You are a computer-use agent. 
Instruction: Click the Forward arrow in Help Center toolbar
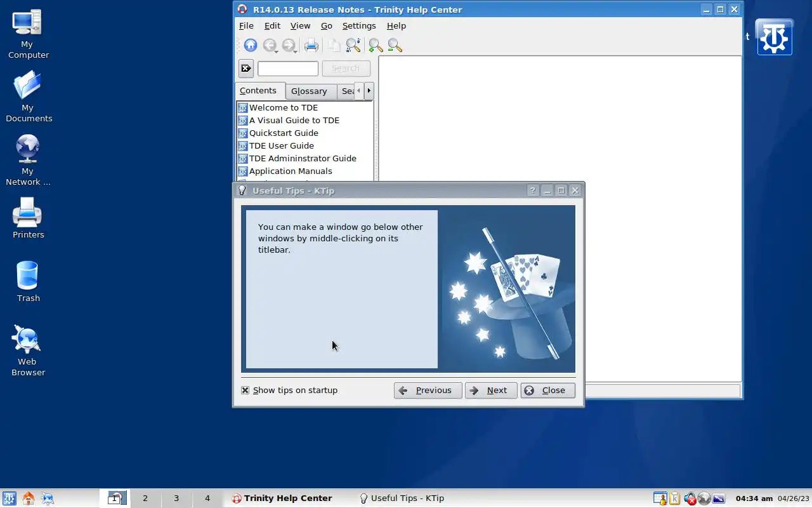coord(288,45)
